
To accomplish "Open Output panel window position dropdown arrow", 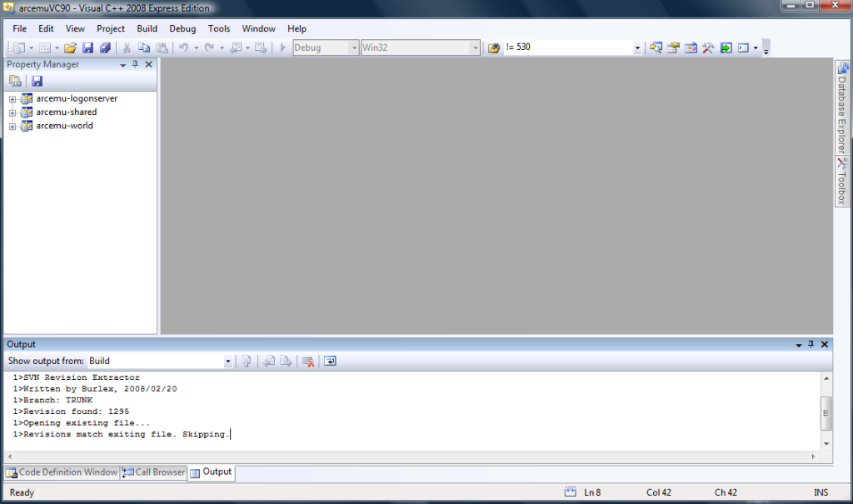I will [799, 345].
